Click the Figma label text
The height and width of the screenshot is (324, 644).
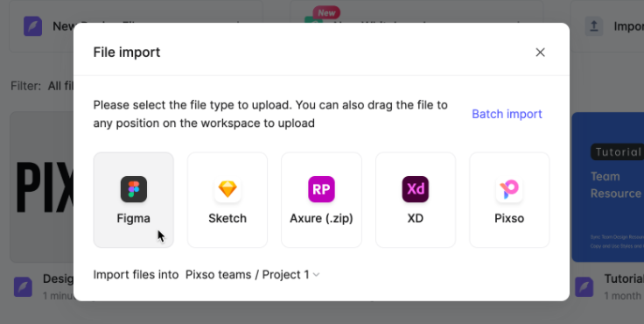pos(134,218)
